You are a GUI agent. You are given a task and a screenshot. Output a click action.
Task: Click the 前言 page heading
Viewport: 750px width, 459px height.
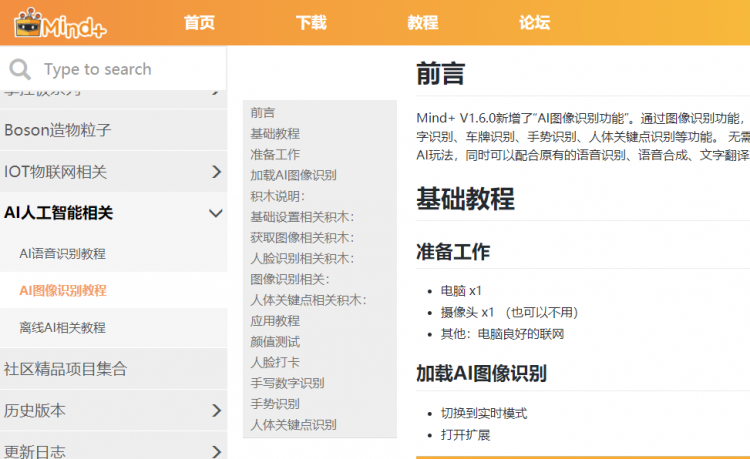(441, 74)
